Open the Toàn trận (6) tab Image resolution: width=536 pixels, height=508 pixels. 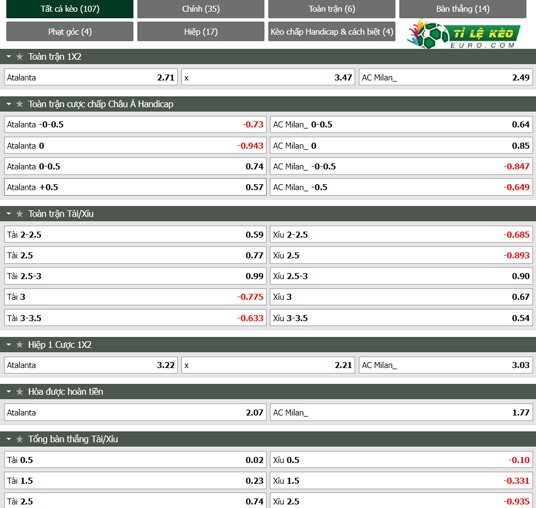[332, 9]
